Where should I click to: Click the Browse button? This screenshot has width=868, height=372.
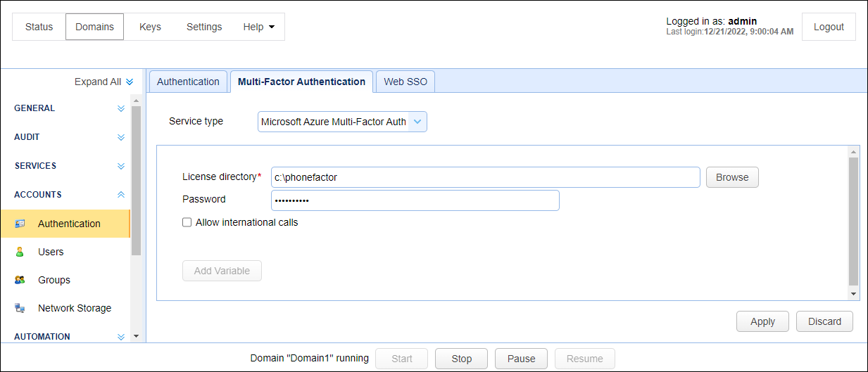pyautogui.click(x=732, y=177)
